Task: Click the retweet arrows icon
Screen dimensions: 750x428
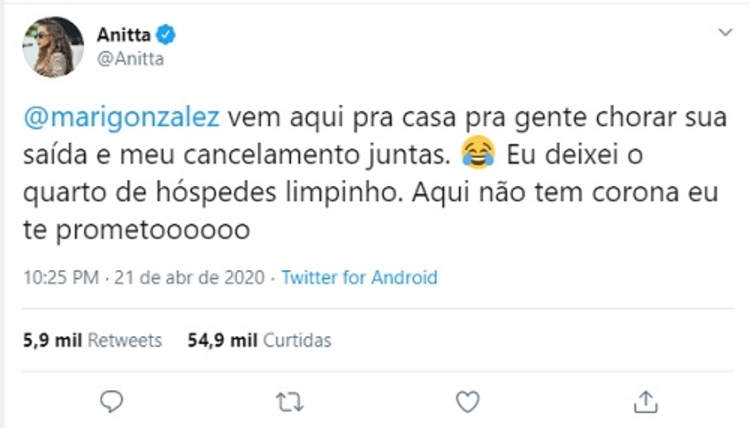Action: click(290, 401)
